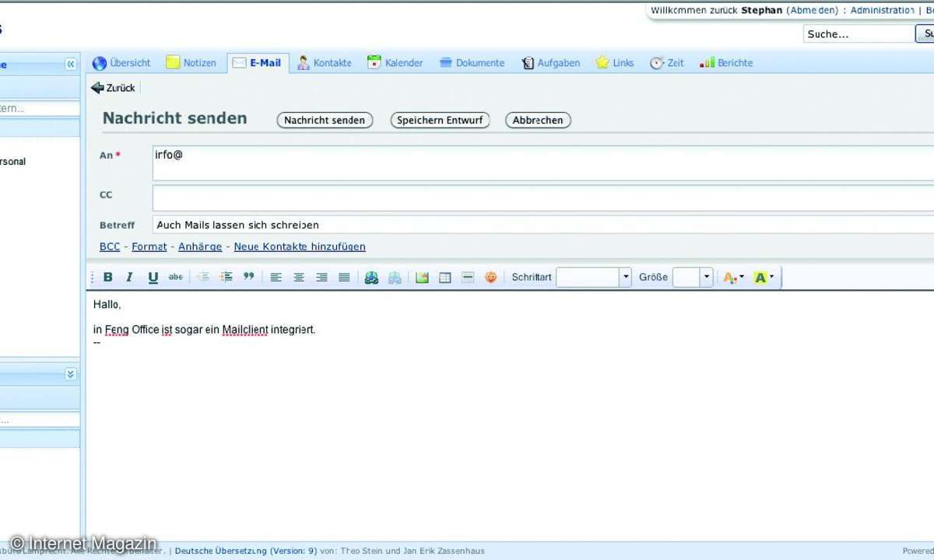The image size is (934, 560).
Task: Click Neue Kontakte hinzufügen link
Action: click(x=300, y=247)
